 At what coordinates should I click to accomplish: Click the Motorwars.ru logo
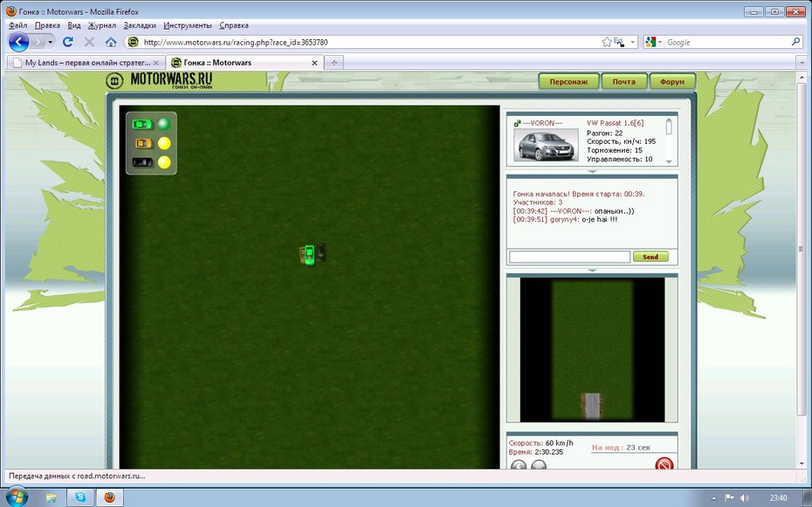pyautogui.click(x=161, y=80)
